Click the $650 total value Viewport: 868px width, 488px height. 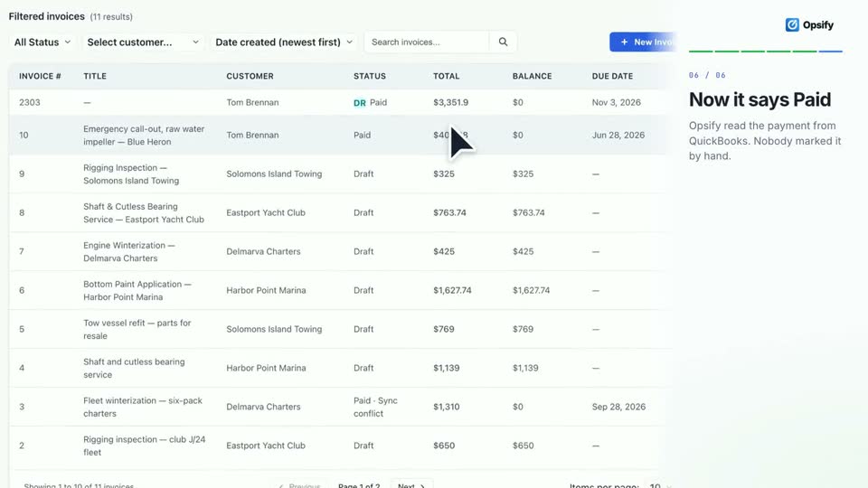[443, 446]
